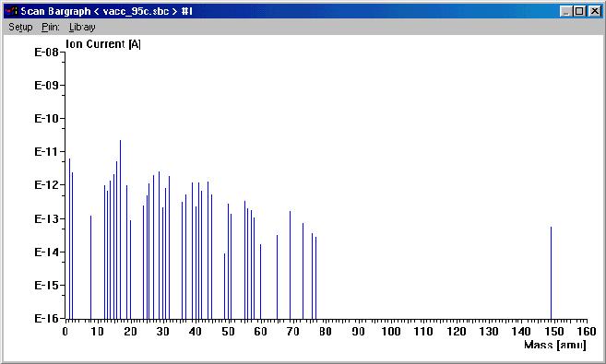
Task: Open the Print menu
Action: tap(51, 27)
